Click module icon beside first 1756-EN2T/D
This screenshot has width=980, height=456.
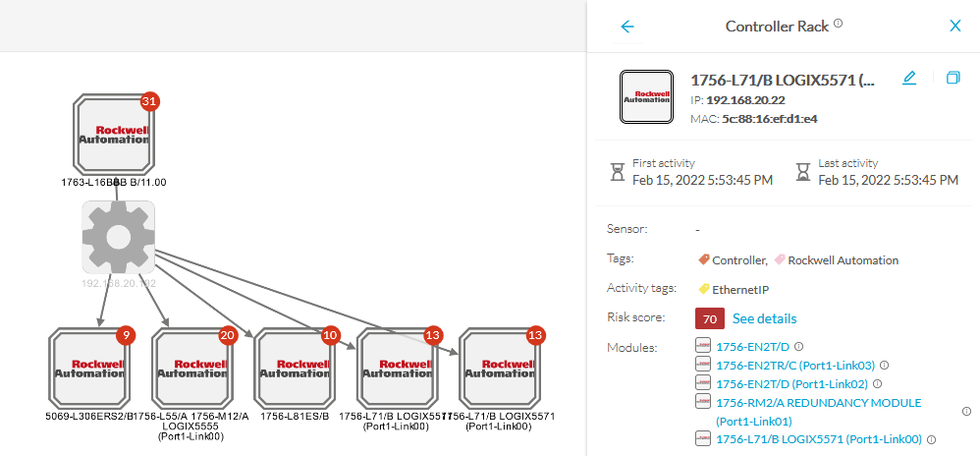point(704,345)
